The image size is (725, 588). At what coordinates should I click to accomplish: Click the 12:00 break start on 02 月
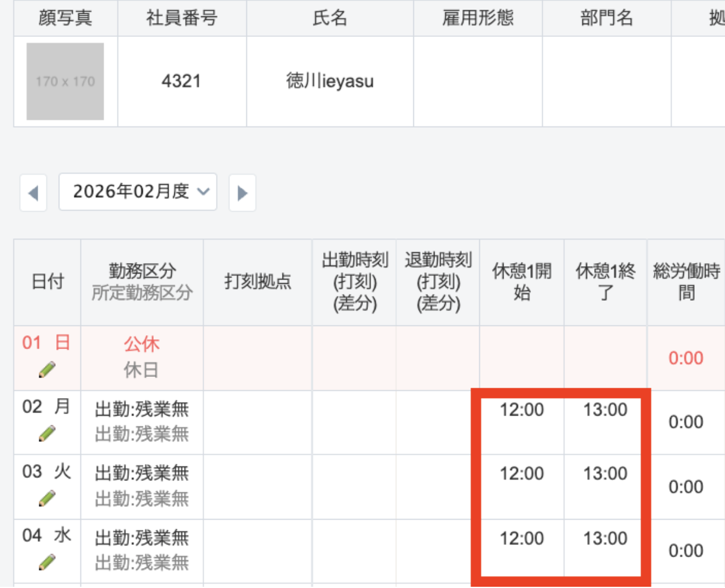tap(522, 410)
